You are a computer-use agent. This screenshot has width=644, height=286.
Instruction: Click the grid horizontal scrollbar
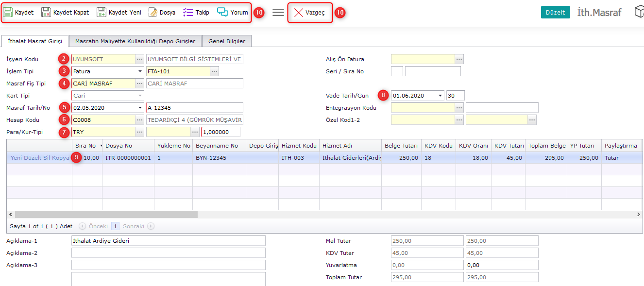click(106, 214)
